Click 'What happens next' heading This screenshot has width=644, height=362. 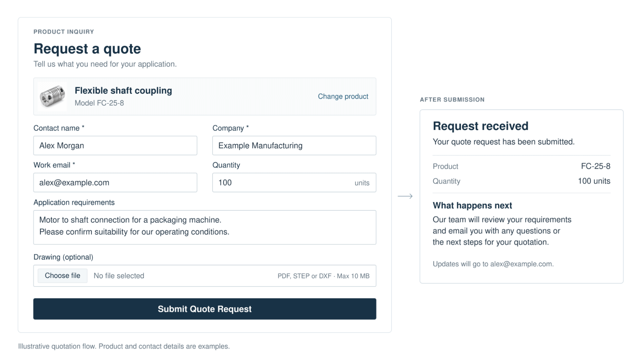(x=472, y=205)
